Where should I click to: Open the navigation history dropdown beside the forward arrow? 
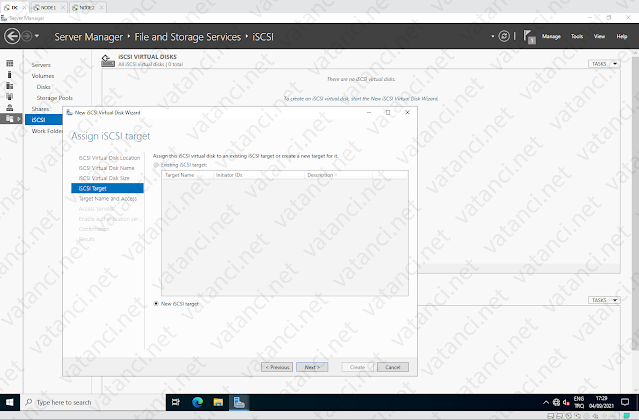[37, 36]
